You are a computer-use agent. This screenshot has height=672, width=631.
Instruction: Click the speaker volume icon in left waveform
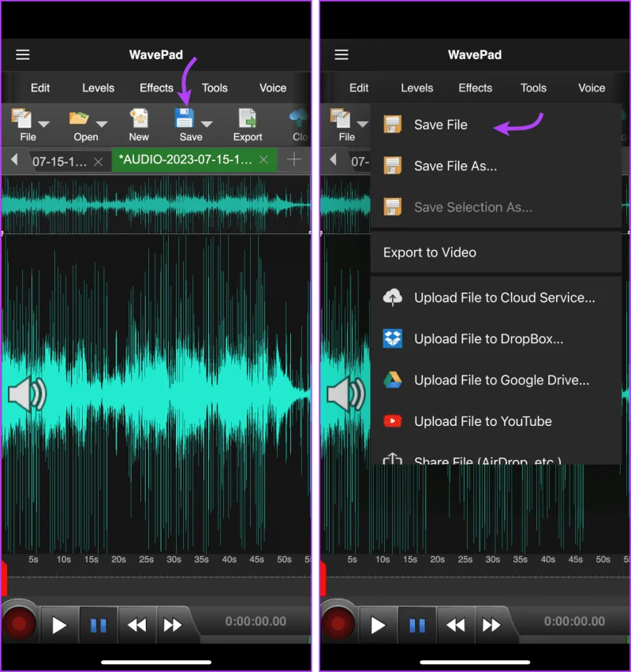point(28,394)
